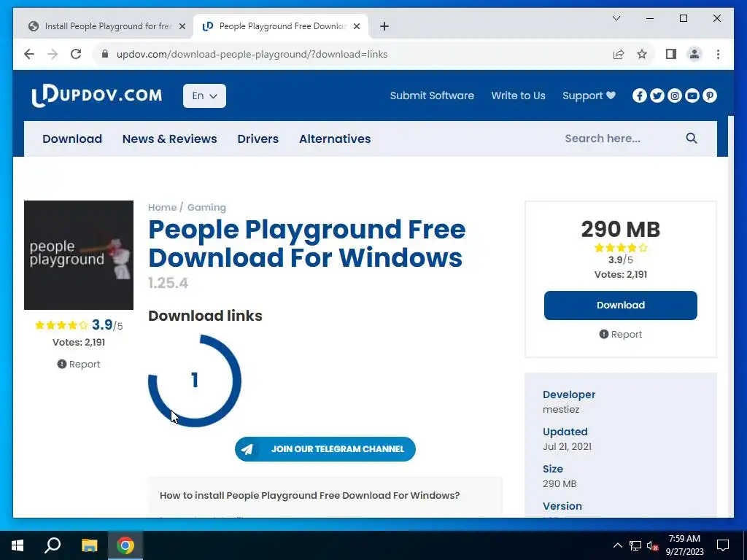747x560 pixels.
Task: Open a new browser tab
Action: coord(384,26)
